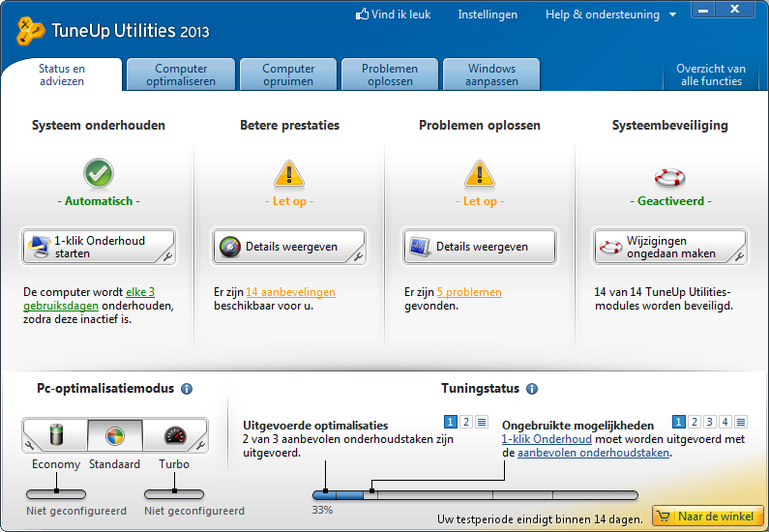
Task: Click the Automatisch status text
Action: [99, 201]
